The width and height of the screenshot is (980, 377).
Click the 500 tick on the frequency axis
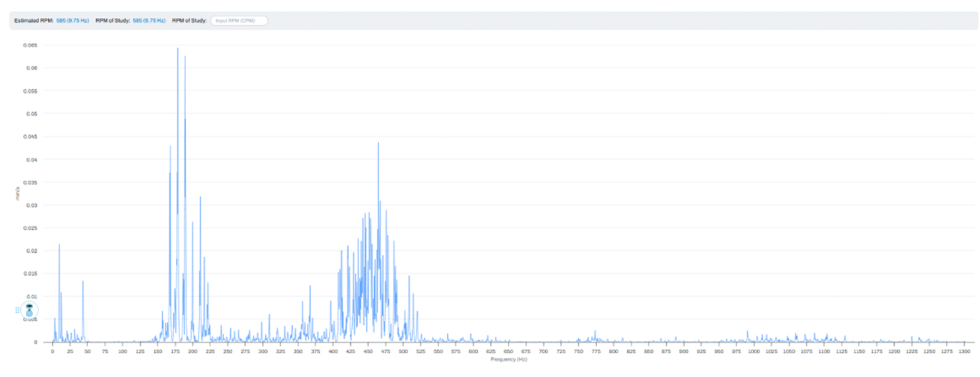(403, 351)
